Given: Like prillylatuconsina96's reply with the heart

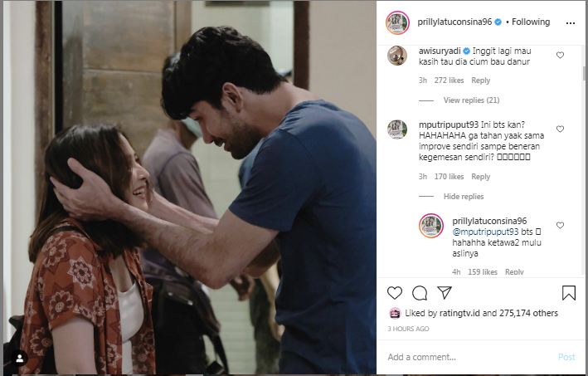Looking at the screenshot, I should [x=560, y=225].
